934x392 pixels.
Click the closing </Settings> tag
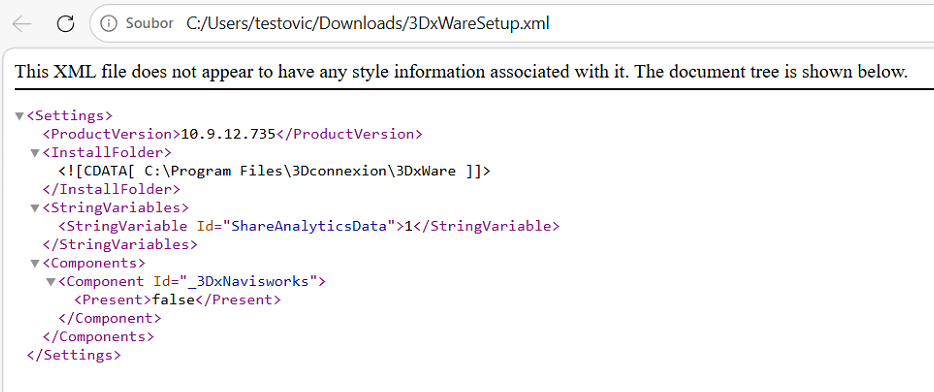click(74, 355)
